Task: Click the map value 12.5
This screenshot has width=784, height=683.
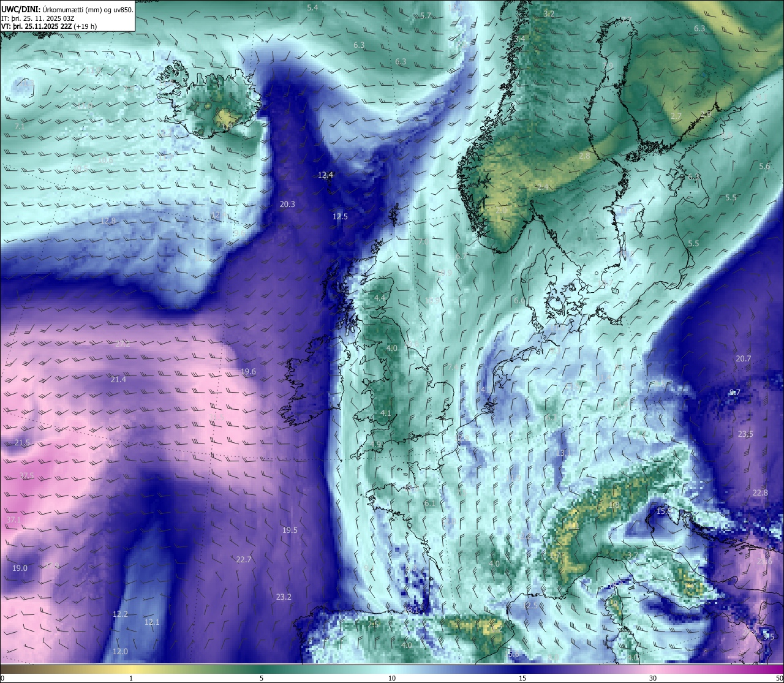Action: [x=340, y=216]
